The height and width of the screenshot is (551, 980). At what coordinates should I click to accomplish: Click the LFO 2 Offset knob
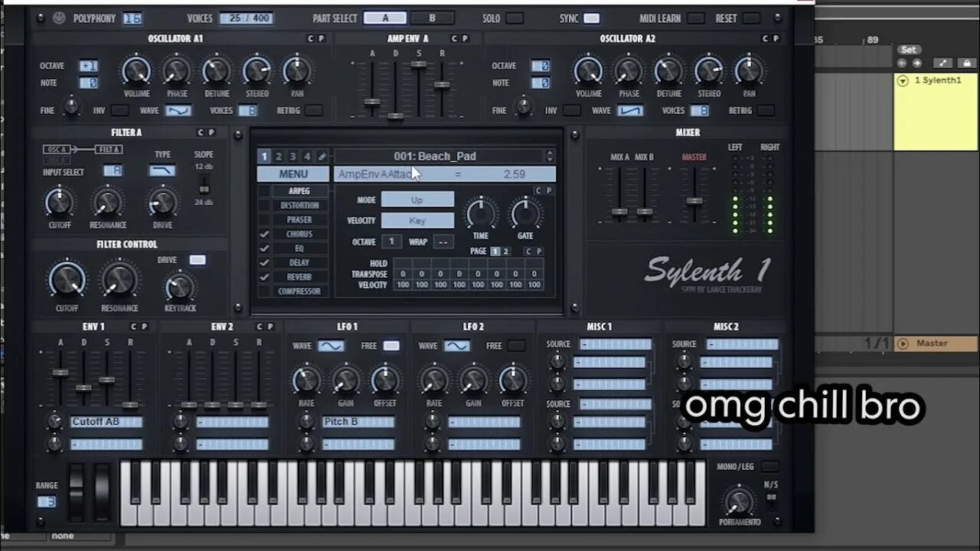[x=512, y=380]
